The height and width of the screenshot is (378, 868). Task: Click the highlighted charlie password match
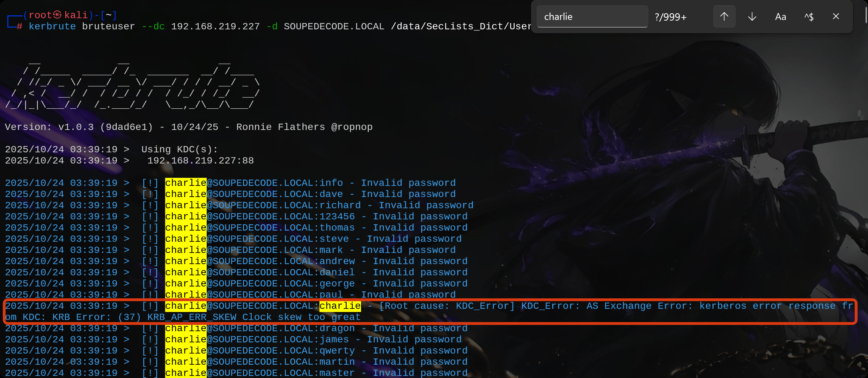click(340, 306)
